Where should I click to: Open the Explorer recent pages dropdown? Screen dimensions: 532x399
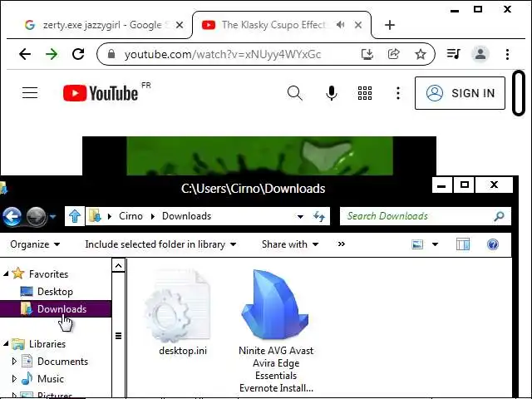(x=53, y=216)
